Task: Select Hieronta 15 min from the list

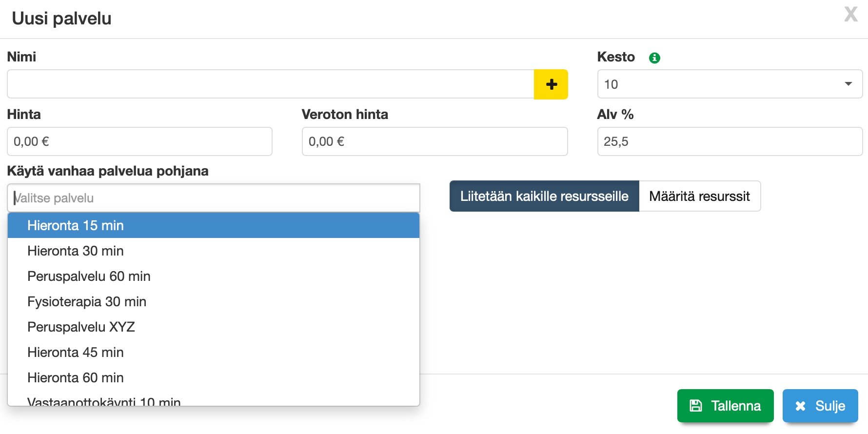Action: (x=214, y=225)
